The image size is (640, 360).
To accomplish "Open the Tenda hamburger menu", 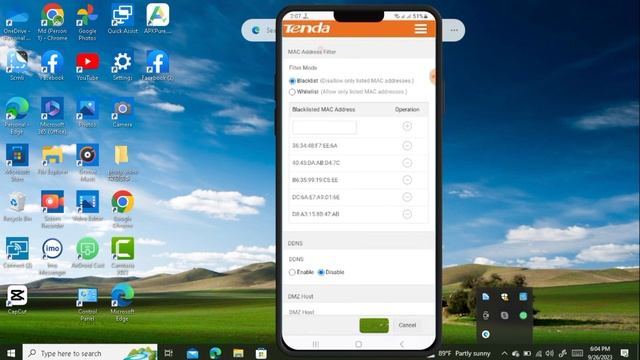I will 420,29.
